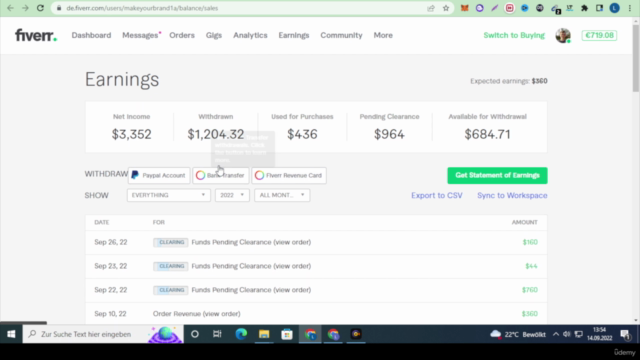Click the browser address bar URL
This screenshot has width=640, height=360.
coord(142,8)
